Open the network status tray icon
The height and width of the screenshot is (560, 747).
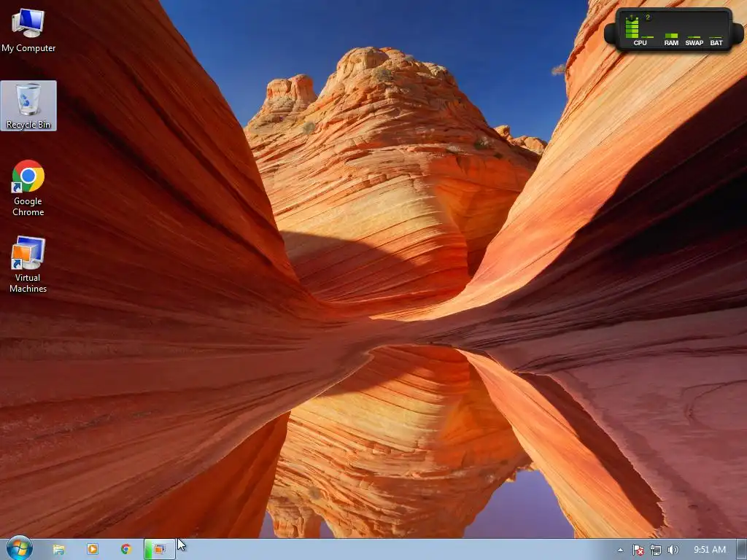pyautogui.click(x=656, y=550)
